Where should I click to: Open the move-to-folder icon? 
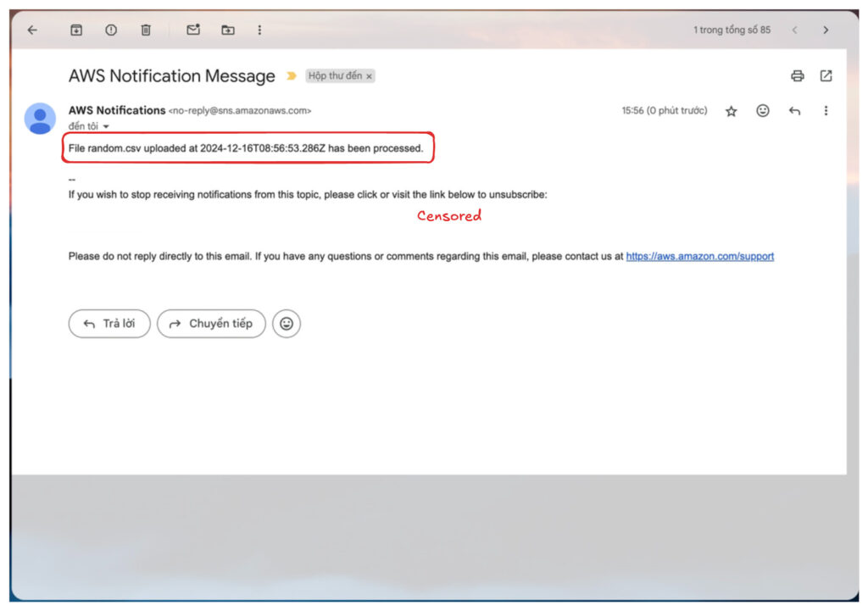[228, 30]
